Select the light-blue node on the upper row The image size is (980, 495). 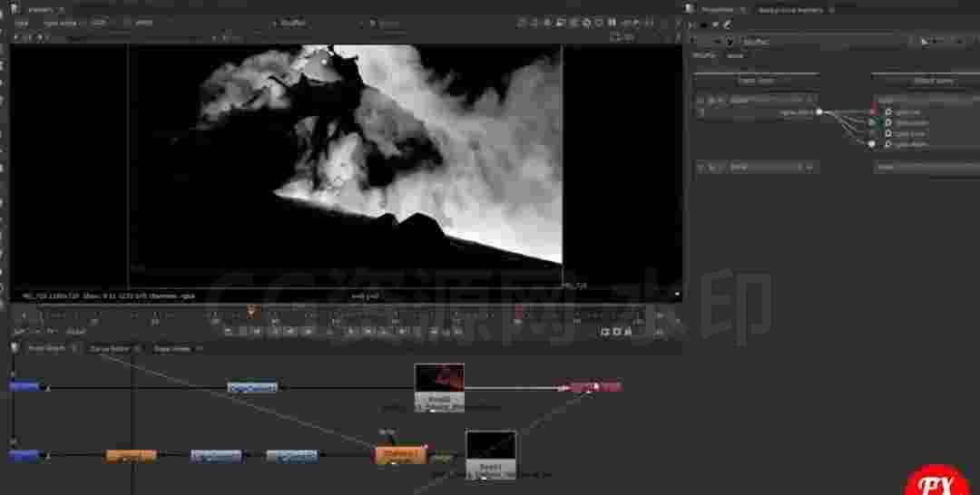click(x=252, y=388)
